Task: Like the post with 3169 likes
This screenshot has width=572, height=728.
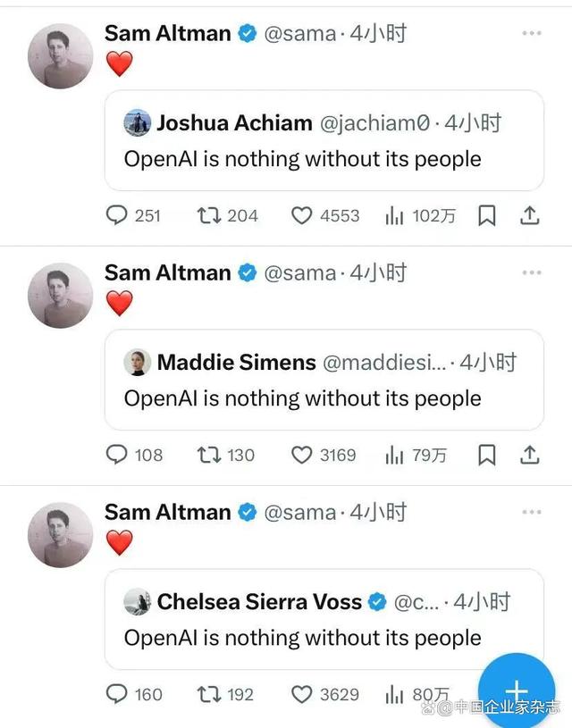Action: pos(302,456)
